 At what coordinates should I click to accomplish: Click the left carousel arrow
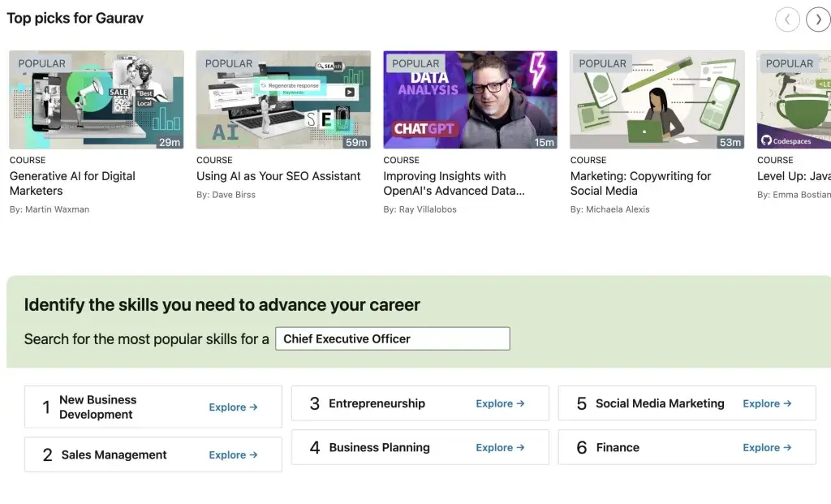(x=787, y=19)
